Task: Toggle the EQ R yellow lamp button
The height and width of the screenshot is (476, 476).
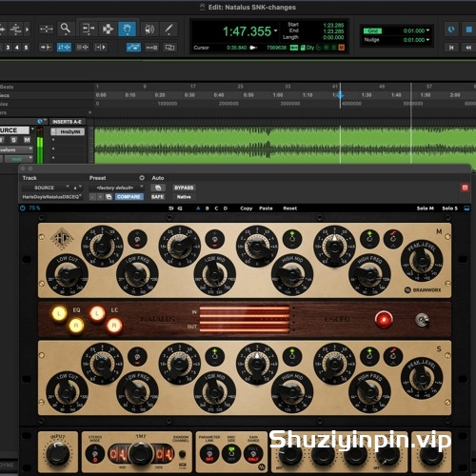Action: tap(76, 326)
